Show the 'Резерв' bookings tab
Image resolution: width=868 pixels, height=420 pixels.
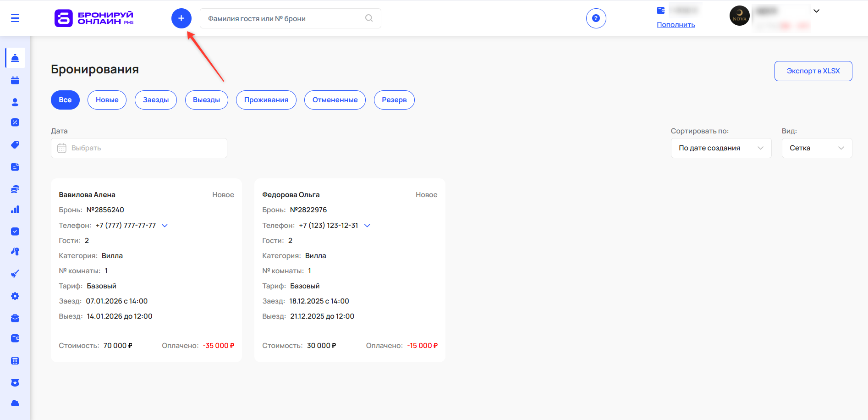[394, 100]
